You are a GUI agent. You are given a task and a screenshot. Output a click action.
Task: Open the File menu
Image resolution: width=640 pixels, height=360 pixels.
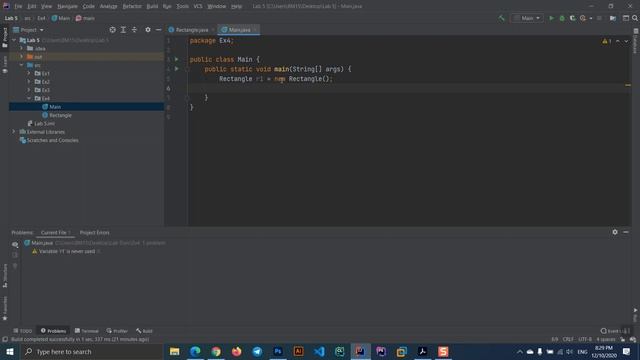pyautogui.click(x=18, y=6)
